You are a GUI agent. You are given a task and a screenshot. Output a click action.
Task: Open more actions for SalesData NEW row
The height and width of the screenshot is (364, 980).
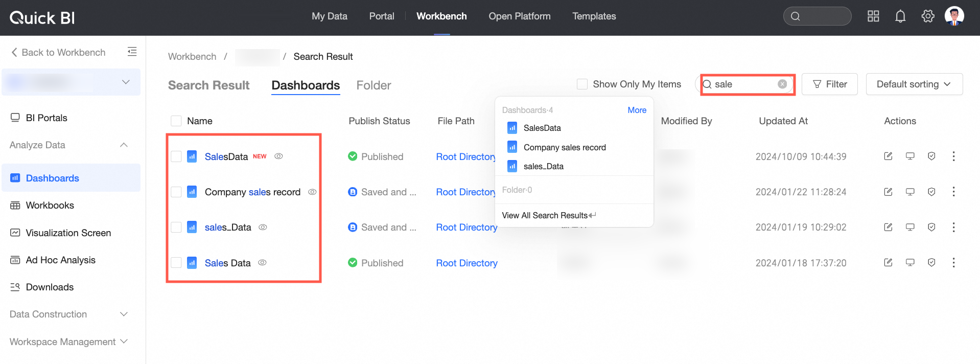click(x=953, y=156)
